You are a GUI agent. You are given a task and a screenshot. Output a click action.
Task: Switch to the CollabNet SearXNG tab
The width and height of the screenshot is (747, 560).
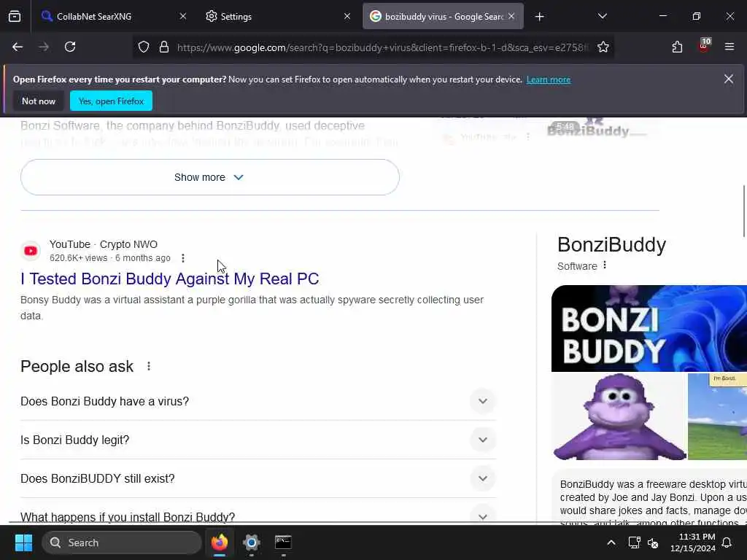coord(109,16)
